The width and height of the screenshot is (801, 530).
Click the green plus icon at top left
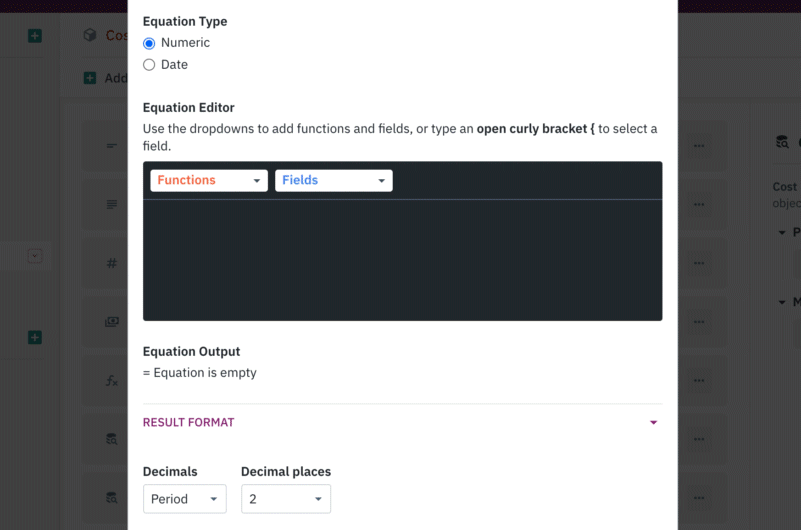(35, 36)
